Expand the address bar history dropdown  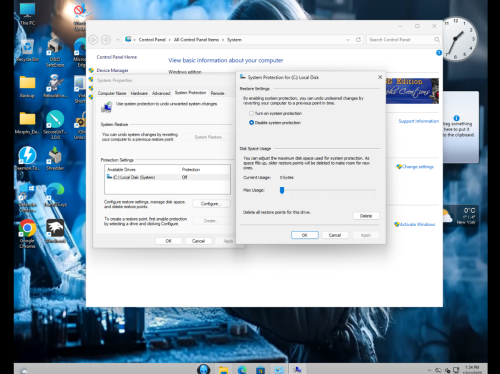348,40
